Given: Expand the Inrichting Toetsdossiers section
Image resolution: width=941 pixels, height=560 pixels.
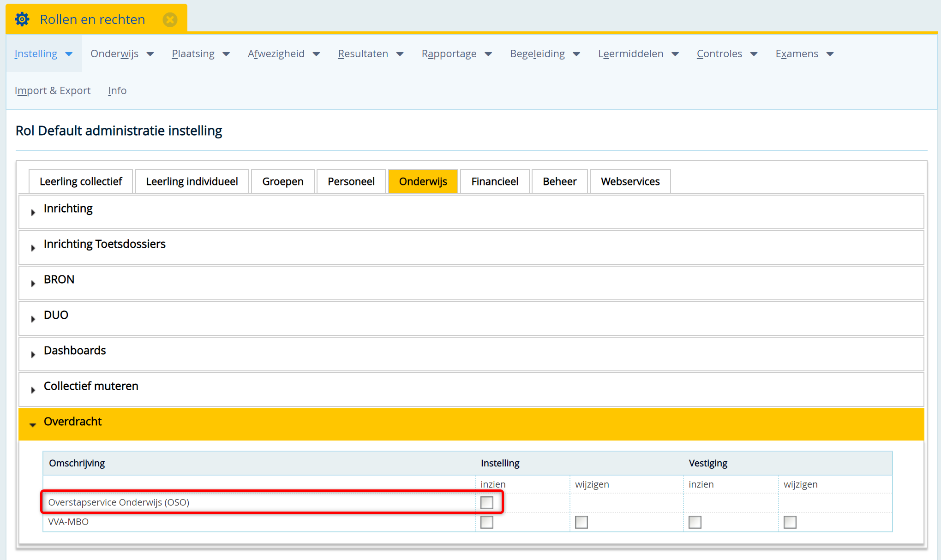Looking at the screenshot, I should [x=471, y=247].
